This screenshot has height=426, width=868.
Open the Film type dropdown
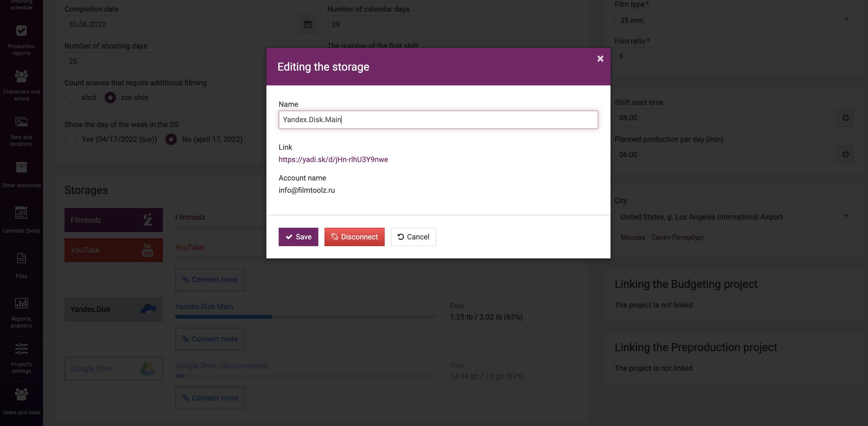point(734,20)
